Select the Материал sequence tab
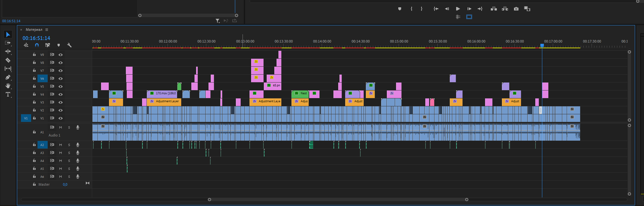 tap(34, 30)
